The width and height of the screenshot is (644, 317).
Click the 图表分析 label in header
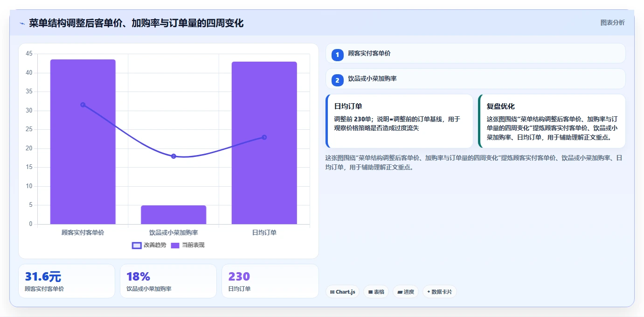(x=612, y=22)
